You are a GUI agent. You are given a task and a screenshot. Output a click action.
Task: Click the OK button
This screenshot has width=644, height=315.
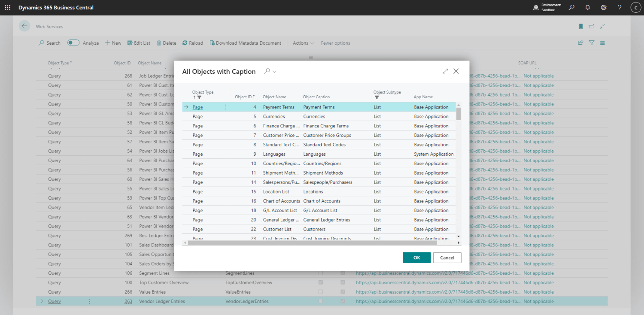pos(416,257)
